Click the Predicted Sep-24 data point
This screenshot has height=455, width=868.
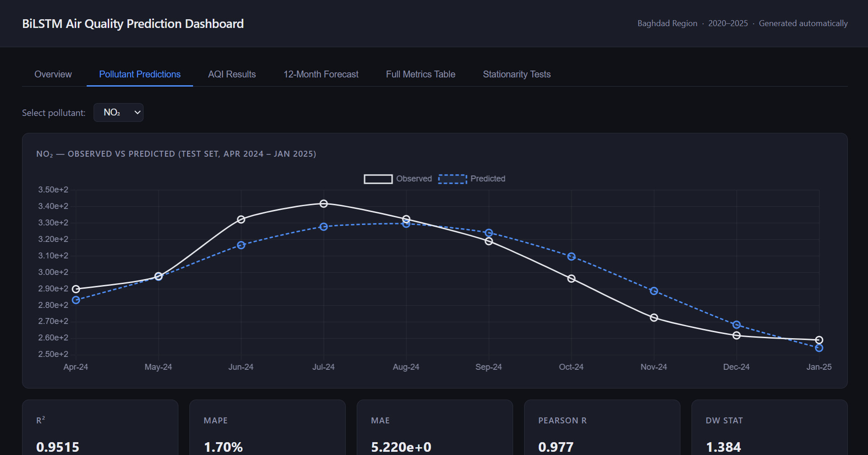[x=489, y=233]
